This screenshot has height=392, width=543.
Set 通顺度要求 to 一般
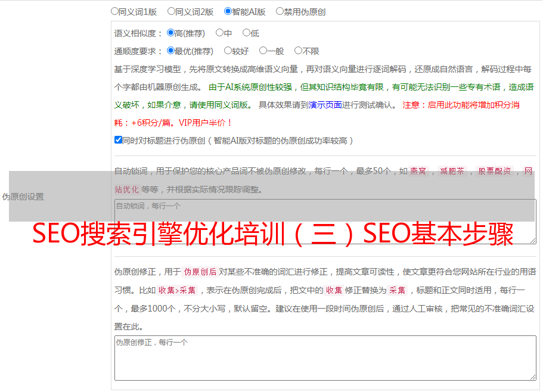pyautogui.click(x=263, y=51)
